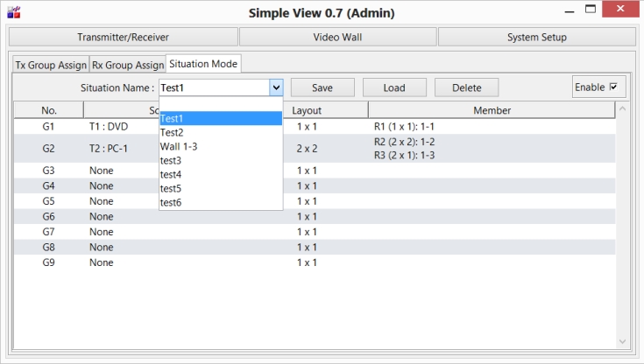Click the scrollbar down arrow
This screenshot has height=364, width=644.
(x=622, y=341)
